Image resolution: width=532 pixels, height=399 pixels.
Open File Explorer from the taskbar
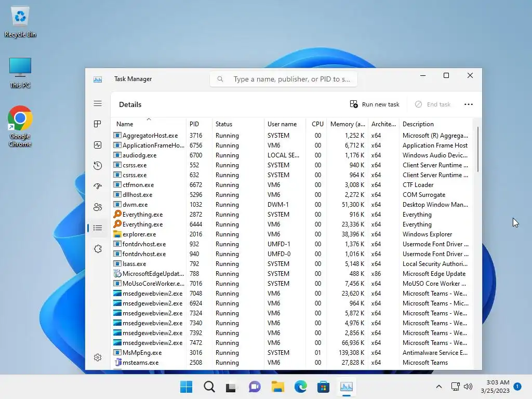point(277,387)
